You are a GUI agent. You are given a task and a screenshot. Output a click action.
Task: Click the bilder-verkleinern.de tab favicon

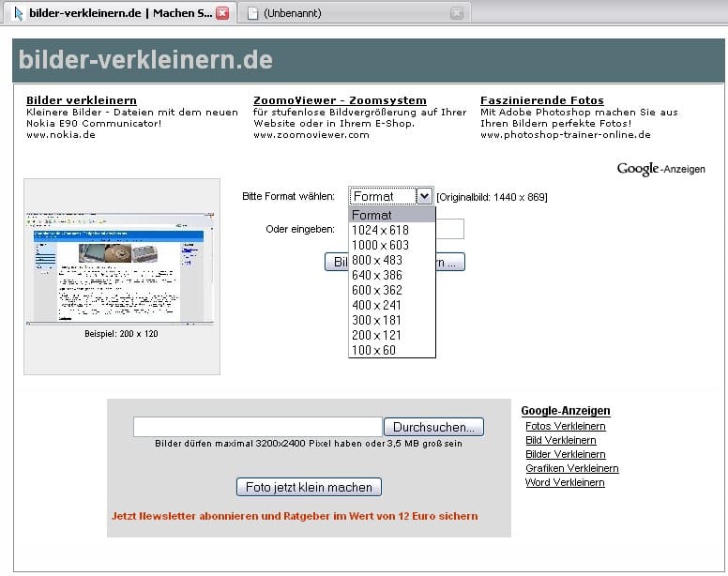coord(18,13)
